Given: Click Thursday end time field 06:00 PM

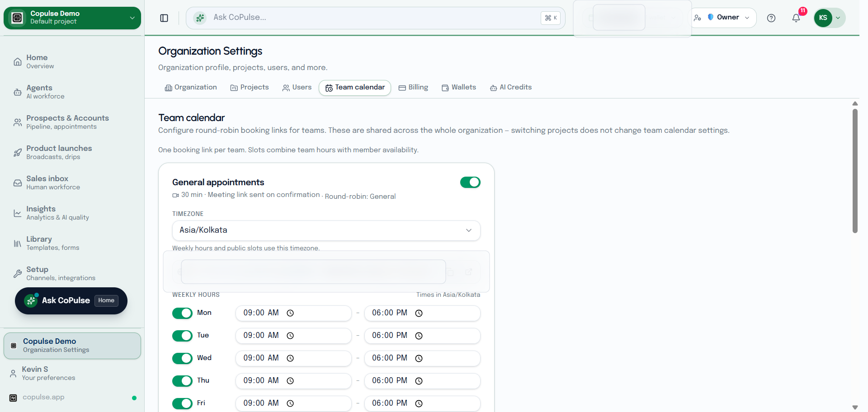Looking at the screenshot, I should (422, 381).
